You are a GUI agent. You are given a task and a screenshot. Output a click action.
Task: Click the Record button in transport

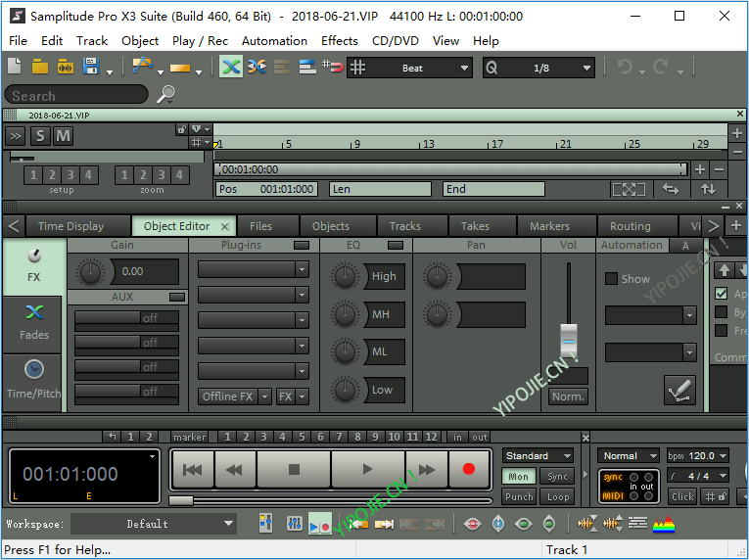coord(469,470)
